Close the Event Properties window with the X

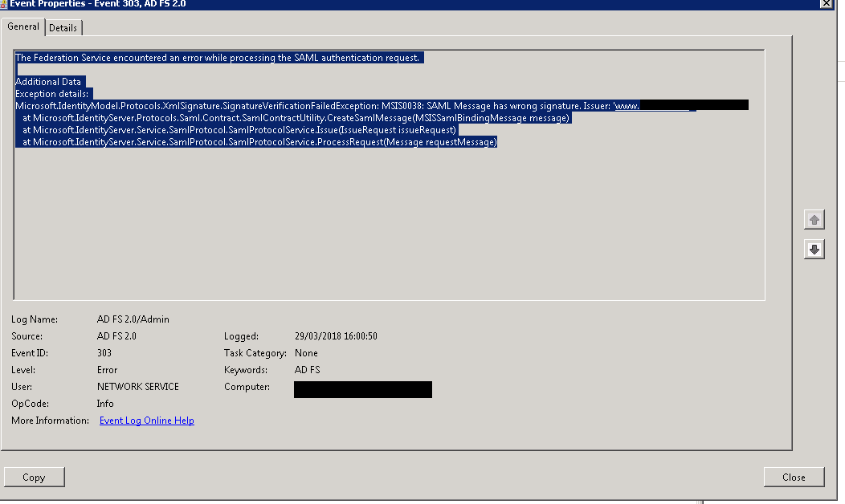pos(826,4)
